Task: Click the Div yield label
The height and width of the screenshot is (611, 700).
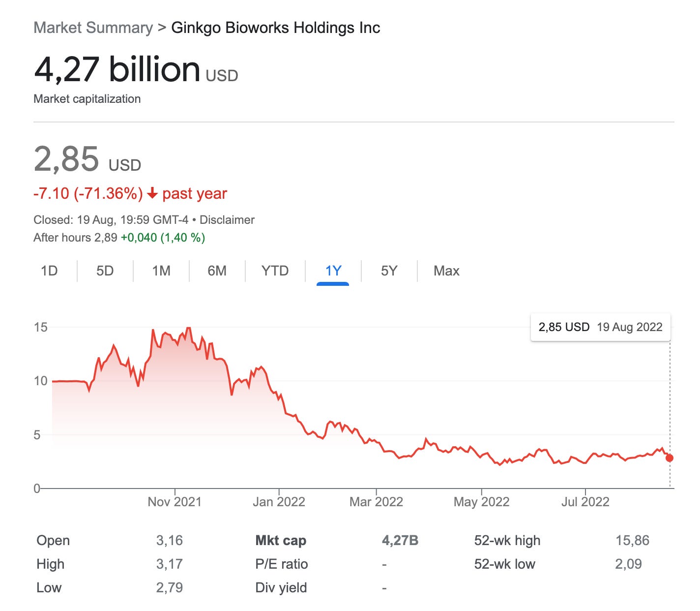Action: 281,588
